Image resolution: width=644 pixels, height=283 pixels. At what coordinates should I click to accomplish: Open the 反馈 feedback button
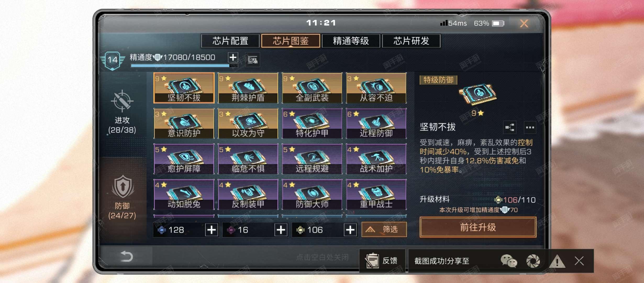click(382, 261)
